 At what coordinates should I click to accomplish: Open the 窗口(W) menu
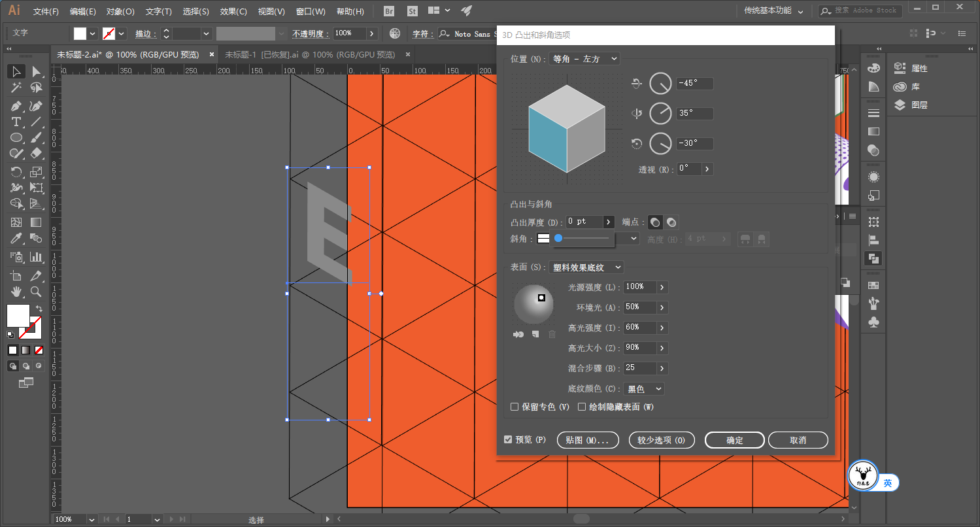pyautogui.click(x=311, y=12)
